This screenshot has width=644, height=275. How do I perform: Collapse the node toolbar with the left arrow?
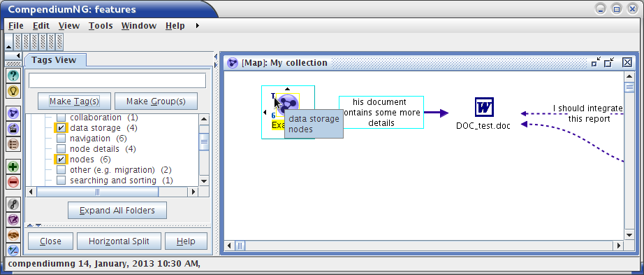tap(18, 55)
